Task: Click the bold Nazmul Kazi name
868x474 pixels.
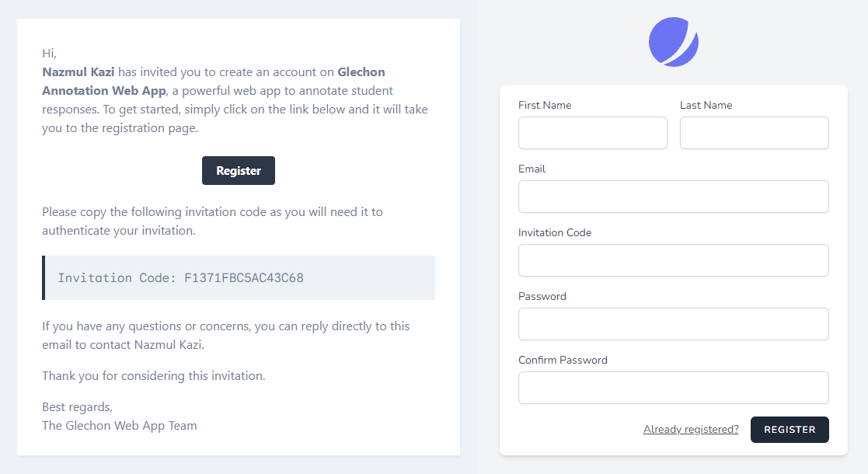Action: point(78,72)
